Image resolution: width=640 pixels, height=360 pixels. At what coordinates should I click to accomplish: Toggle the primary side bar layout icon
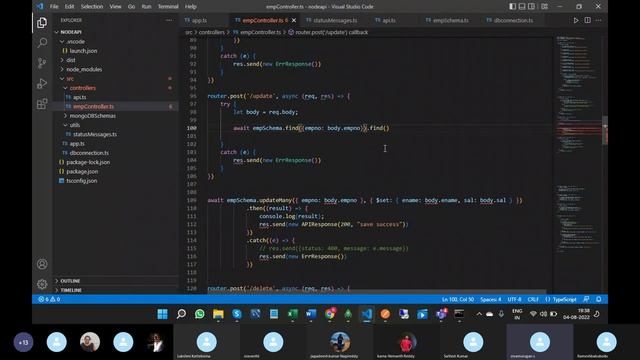pyautogui.click(x=512, y=7)
